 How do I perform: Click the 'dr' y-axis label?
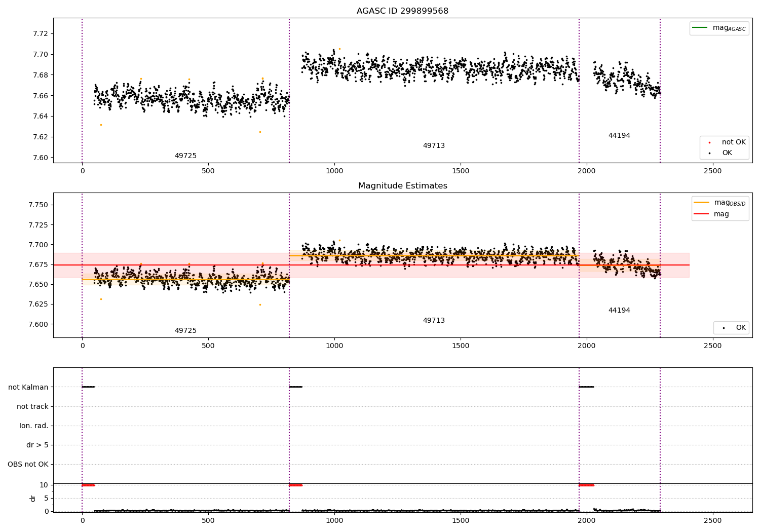coord(33,498)
